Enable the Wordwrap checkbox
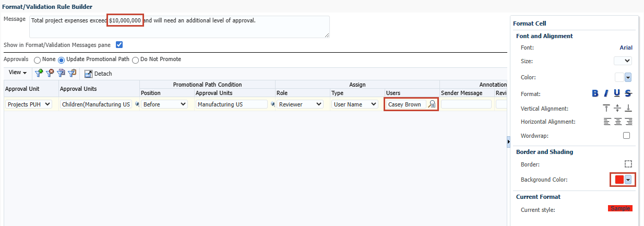This screenshot has width=644, height=226. point(626,136)
